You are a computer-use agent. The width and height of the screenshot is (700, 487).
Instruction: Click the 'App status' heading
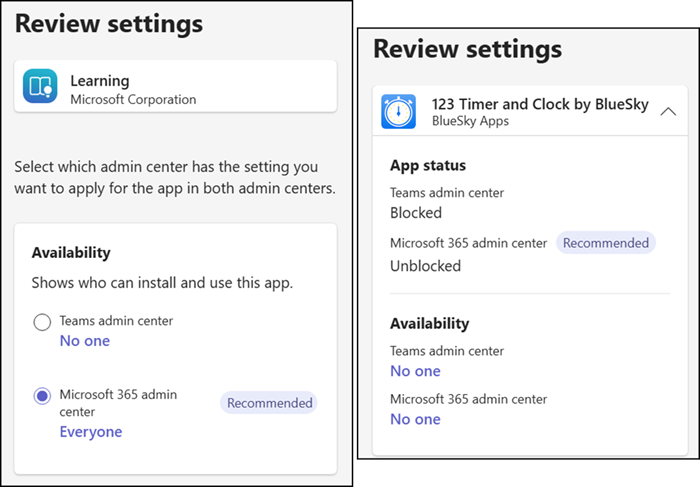428,165
